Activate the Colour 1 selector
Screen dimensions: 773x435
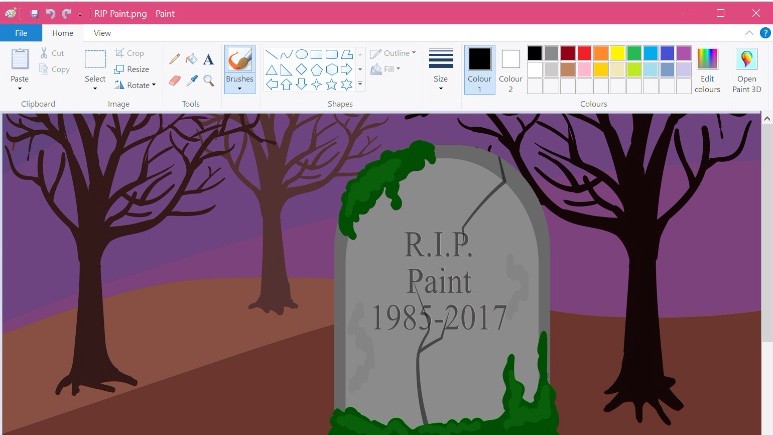tap(479, 68)
